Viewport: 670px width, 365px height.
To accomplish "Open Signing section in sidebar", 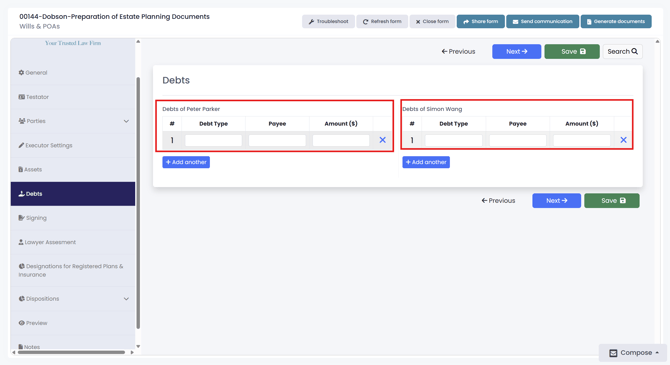I will (x=73, y=218).
